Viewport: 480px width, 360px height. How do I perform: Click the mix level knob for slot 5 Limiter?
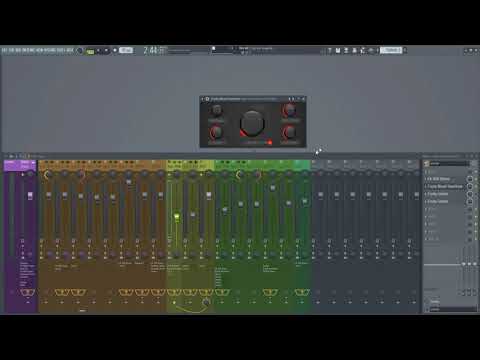pos(470,202)
